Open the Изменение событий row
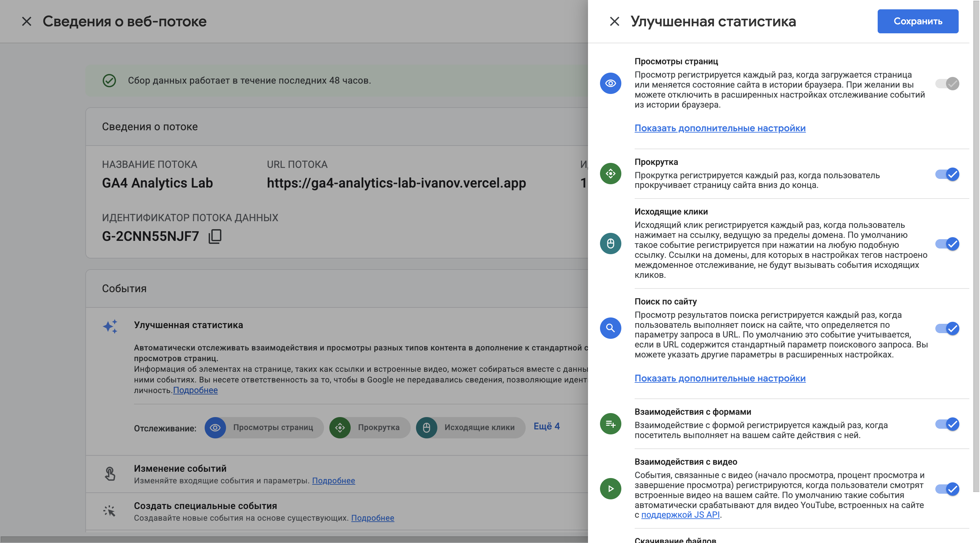Screen dimensions: 980x543 [x=337, y=474]
